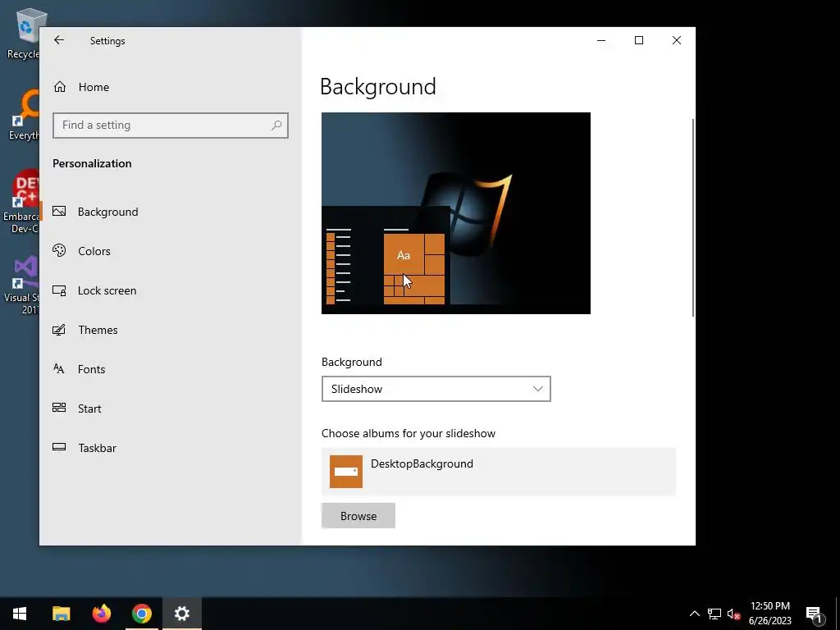This screenshot has height=630, width=840.
Task: Click the Taskbar bar icon
Action: point(59,447)
